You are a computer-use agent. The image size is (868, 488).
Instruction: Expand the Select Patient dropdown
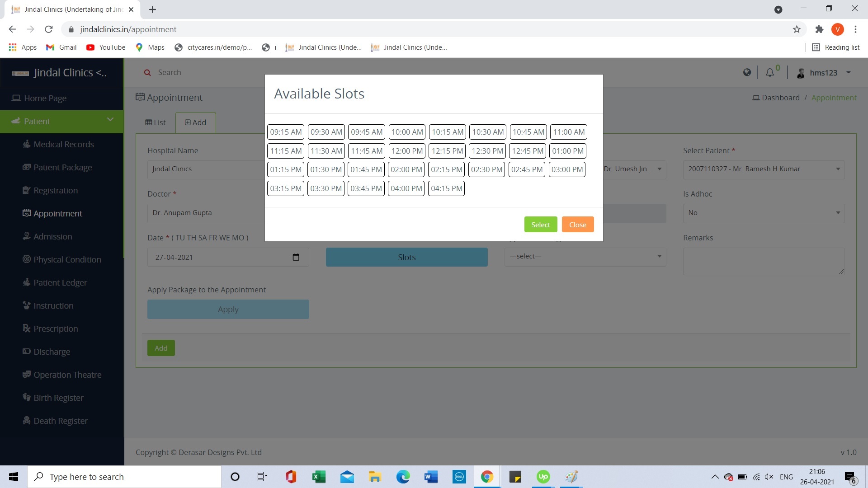[x=763, y=169]
